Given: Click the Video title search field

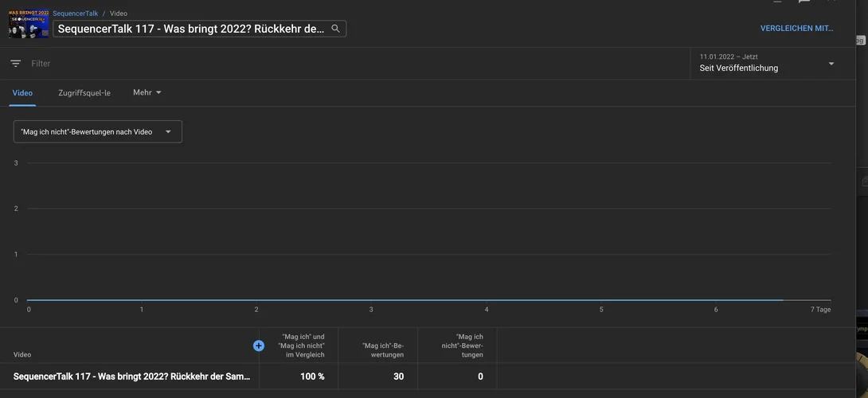Looking at the screenshot, I should pyautogui.click(x=199, y=29).
